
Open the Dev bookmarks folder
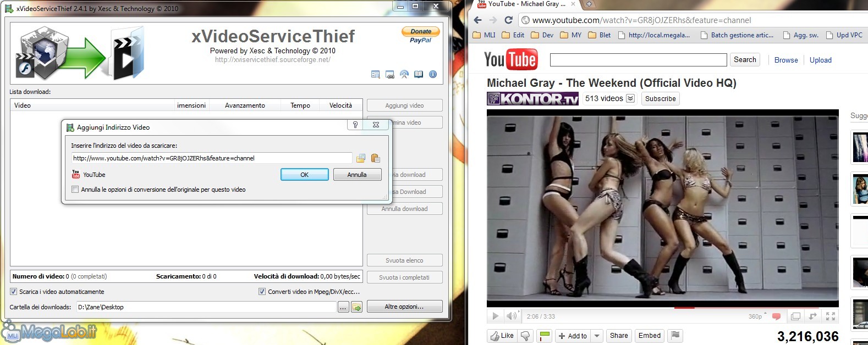542,35
